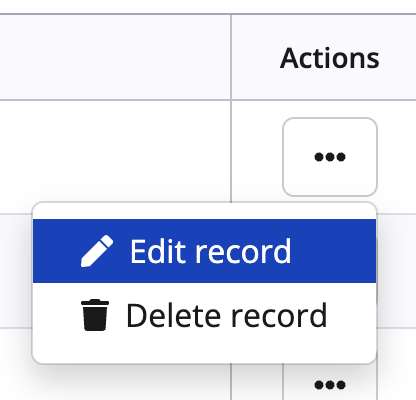Select the highlighted Edit record entry
416x400 pixels.
click(205, 251)
